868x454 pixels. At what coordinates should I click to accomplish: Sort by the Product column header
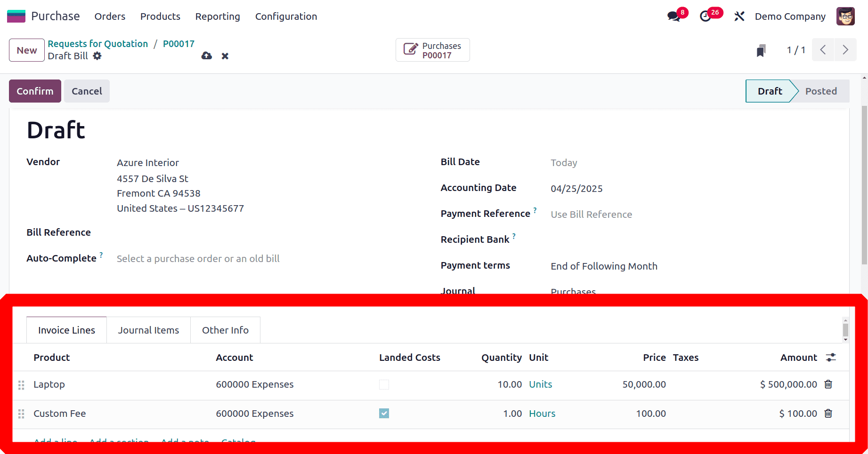point(52,358)
